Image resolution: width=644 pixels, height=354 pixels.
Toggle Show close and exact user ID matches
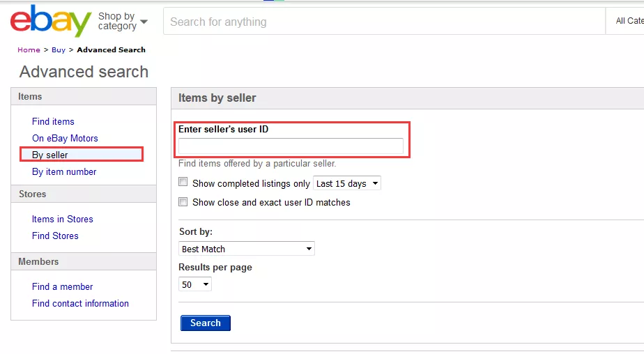point(183,202)
